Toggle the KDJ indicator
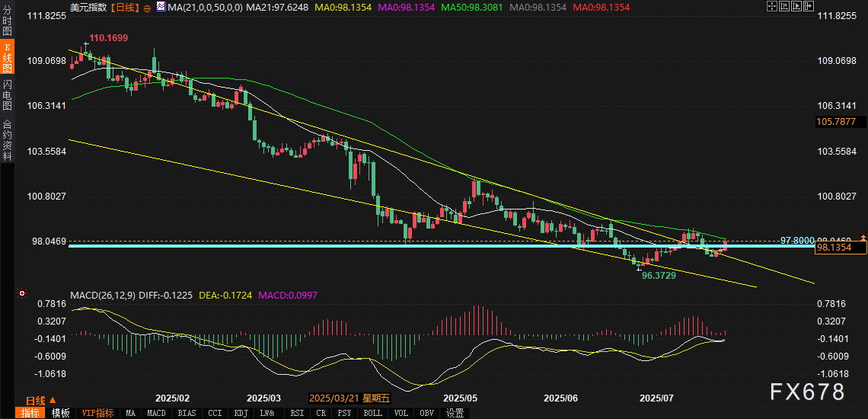 [241, 413]
